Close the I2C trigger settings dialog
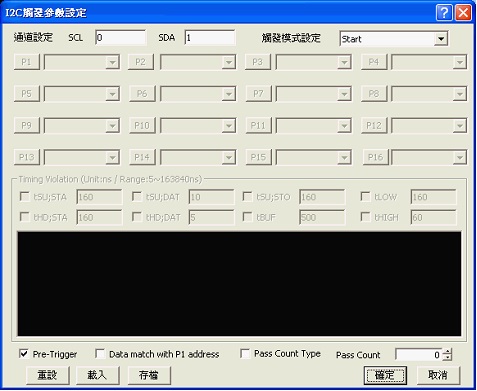Image resolution: width=477 pixels, height=391 pixels. pyautogui.click(x=463, y=13)
